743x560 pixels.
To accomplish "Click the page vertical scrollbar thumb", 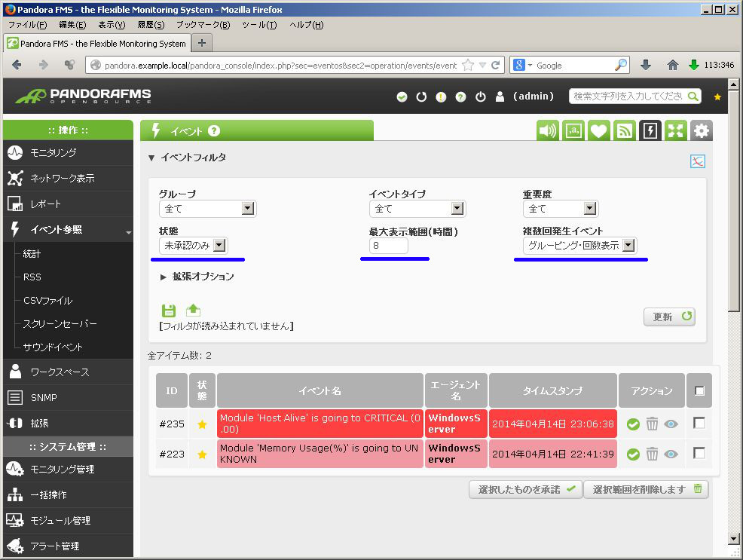I will pyautogui.click(x=733, y=201).
